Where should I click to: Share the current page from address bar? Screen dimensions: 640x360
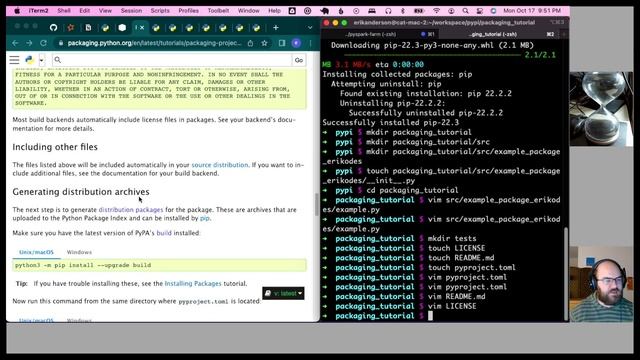click(x=250, y=43)
